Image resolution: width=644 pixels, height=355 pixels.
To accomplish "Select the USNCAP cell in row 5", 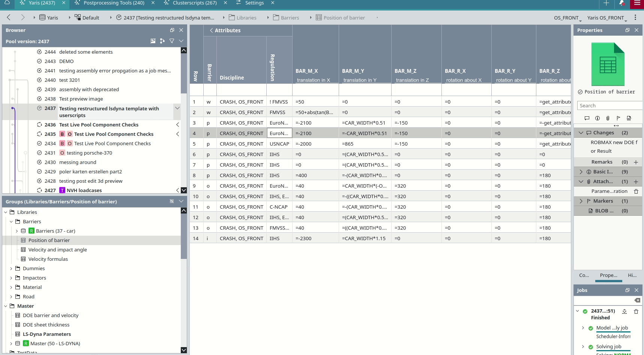I will pyautogui.click(x=279, y=144).
